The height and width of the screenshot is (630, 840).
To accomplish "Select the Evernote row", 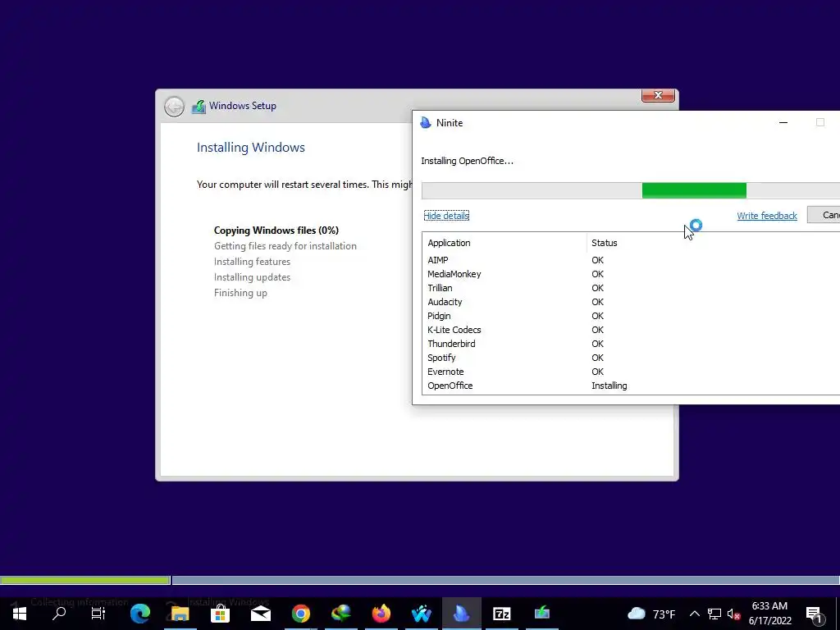I will pos(631,372).
